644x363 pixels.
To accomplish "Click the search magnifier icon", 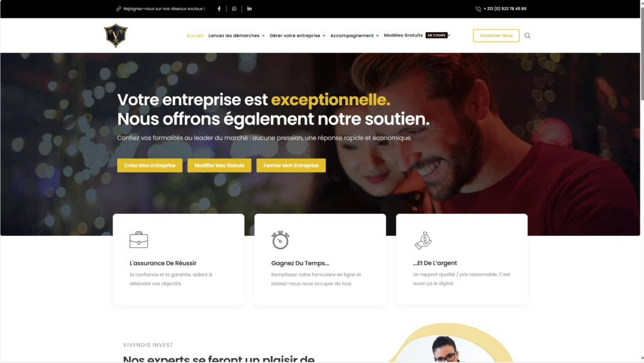I will coord(528,36).
